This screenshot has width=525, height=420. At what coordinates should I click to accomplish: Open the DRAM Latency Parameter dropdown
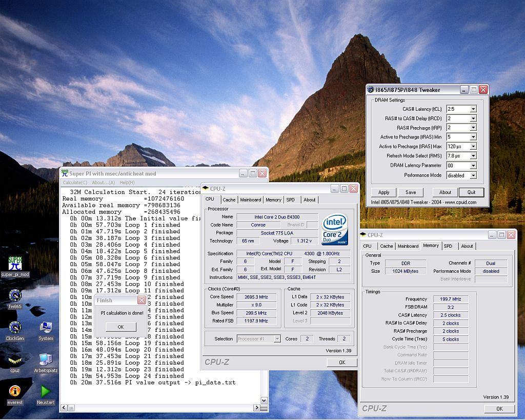pyautogui.click(x=473, y=166)
